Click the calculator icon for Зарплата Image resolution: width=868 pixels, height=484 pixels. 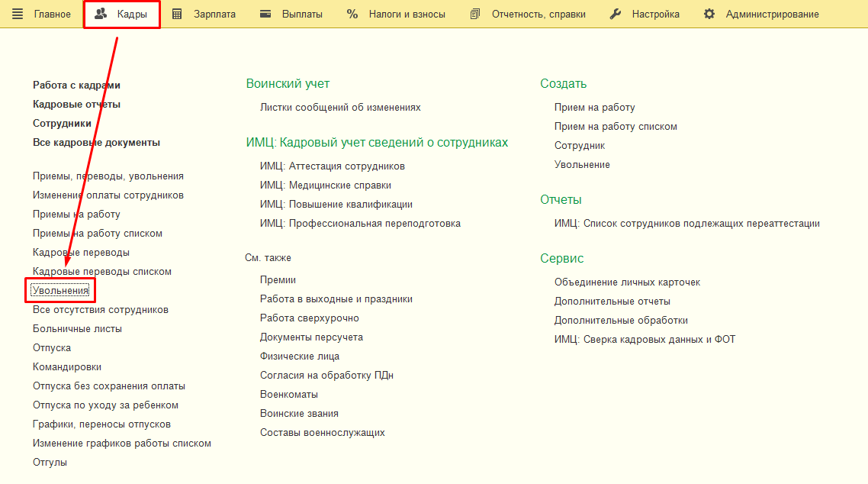[x=177, y=15]
